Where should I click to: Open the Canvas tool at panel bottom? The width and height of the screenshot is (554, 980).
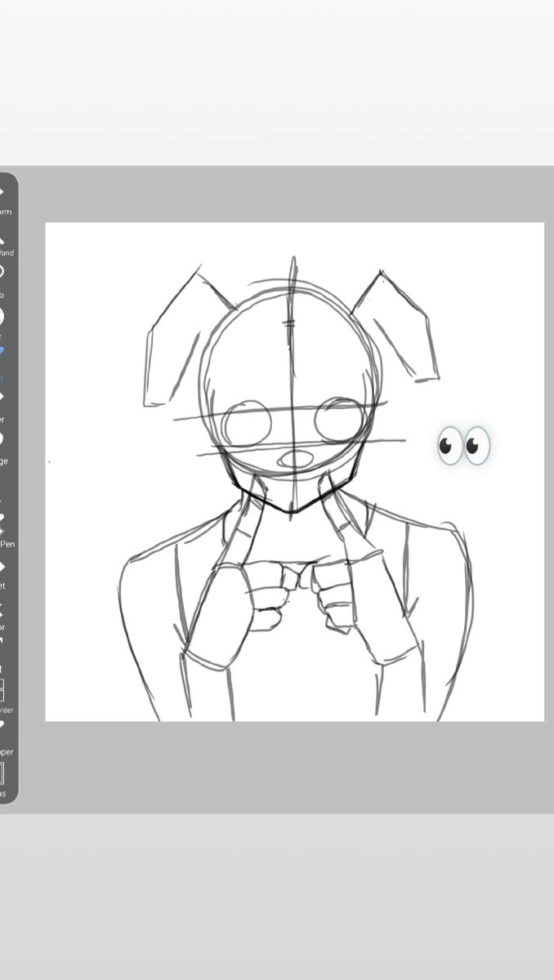pos(2,780)
